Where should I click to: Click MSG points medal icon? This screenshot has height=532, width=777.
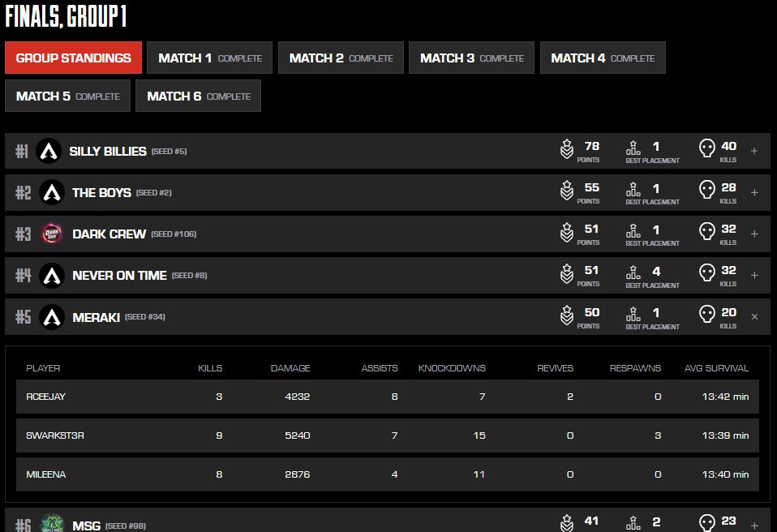click(x=566, y=523)
